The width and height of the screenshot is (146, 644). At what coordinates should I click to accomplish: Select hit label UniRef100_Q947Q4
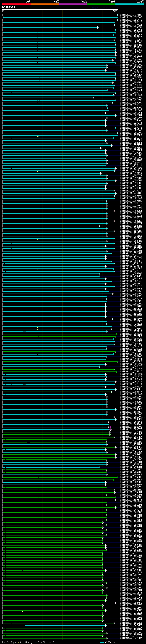(131, 467)
